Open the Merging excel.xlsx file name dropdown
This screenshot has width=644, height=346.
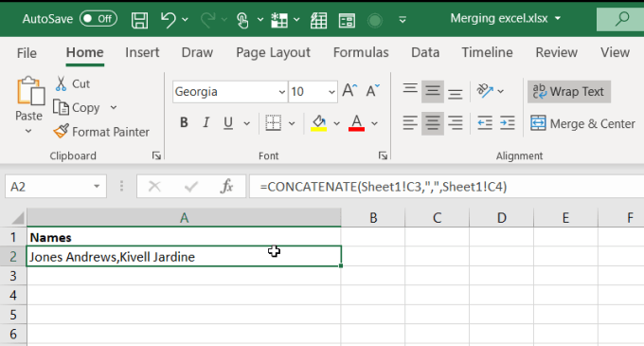coord(558,19)
